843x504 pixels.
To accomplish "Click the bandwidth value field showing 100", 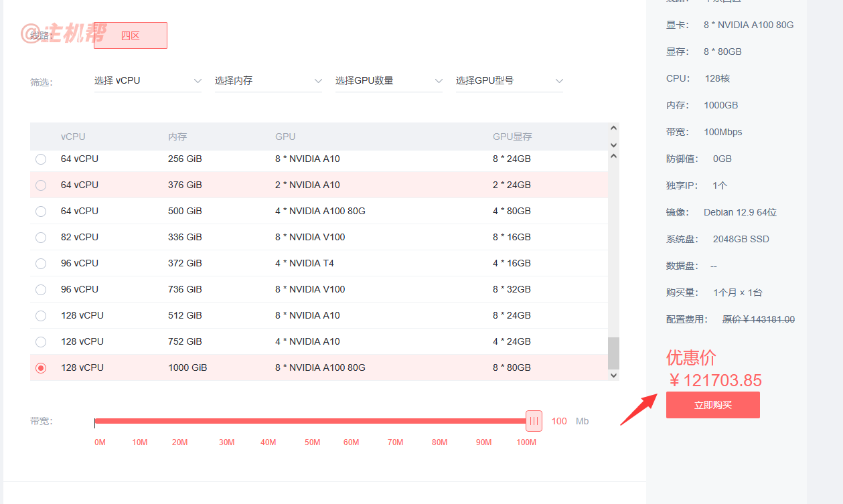I will (559, 421).
